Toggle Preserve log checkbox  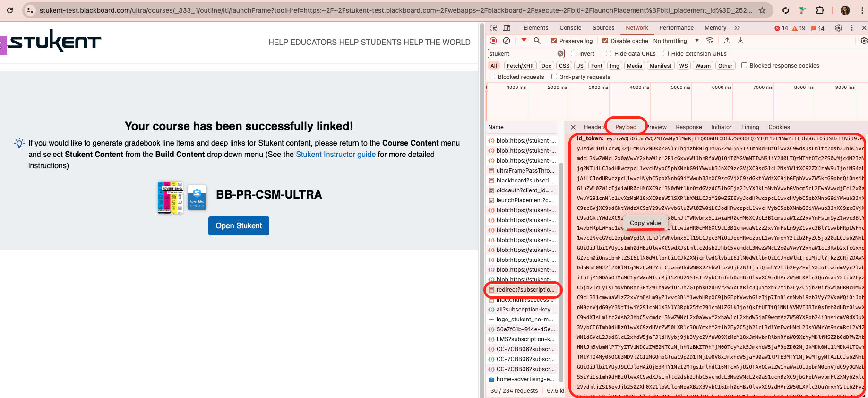[554, 41]
